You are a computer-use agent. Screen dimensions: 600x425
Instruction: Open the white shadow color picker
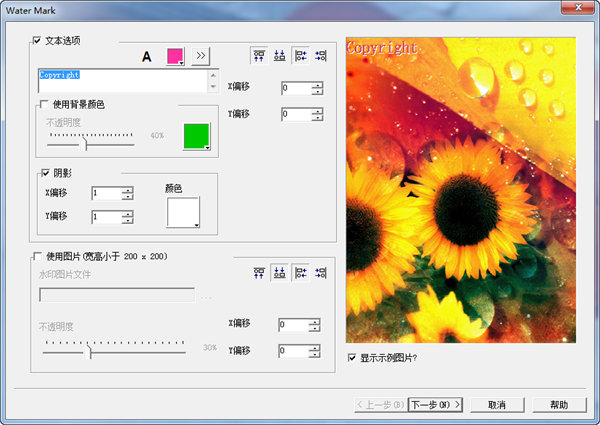183,212
